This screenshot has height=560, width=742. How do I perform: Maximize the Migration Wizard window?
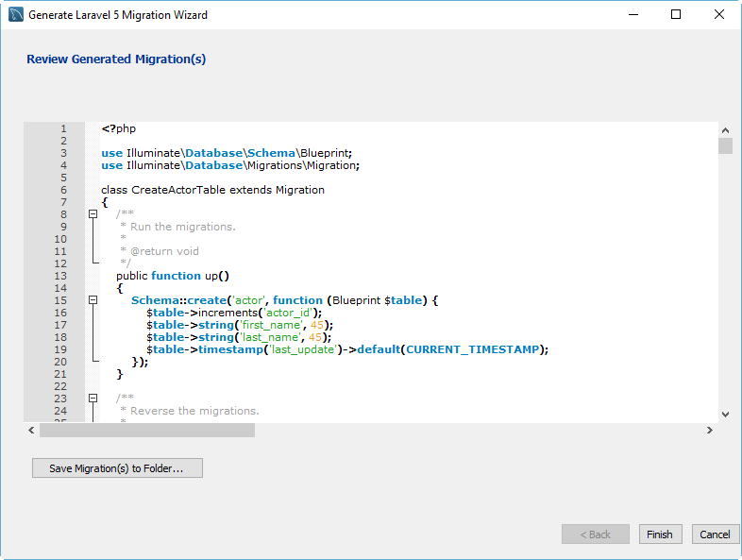676,15
